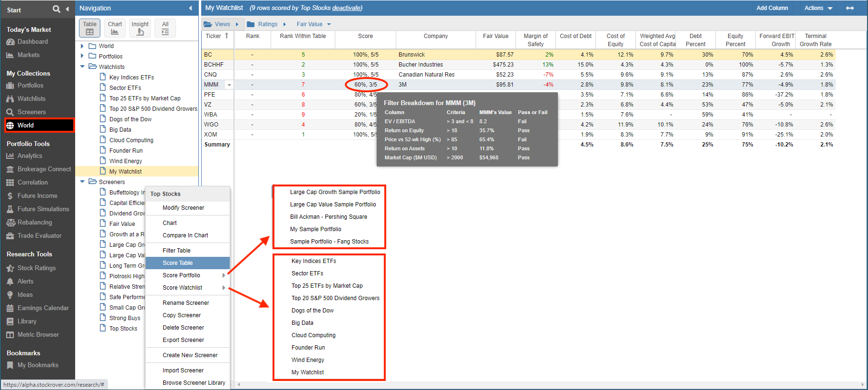Open Wind Energy watchlist in tree
This screenshot has height=390, width=868.
(126, 161)
